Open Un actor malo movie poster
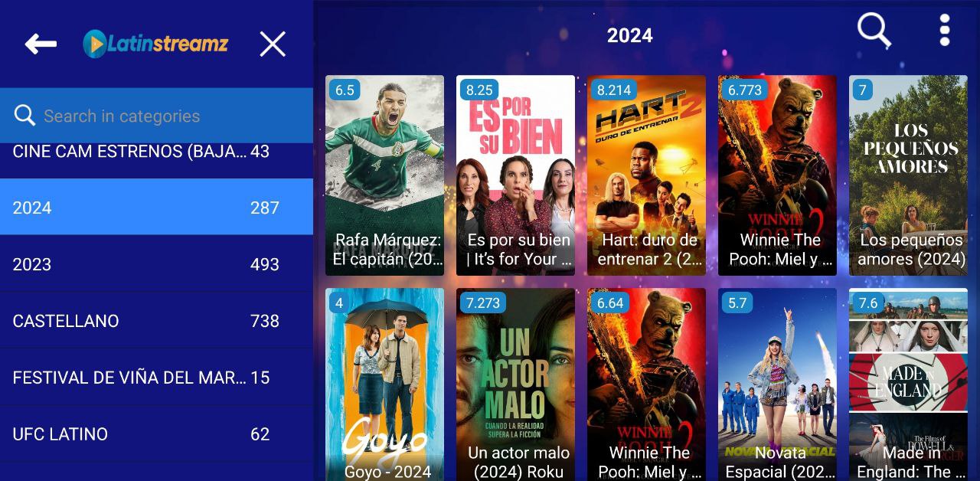980x481 pixels. (x=515, y=384)
